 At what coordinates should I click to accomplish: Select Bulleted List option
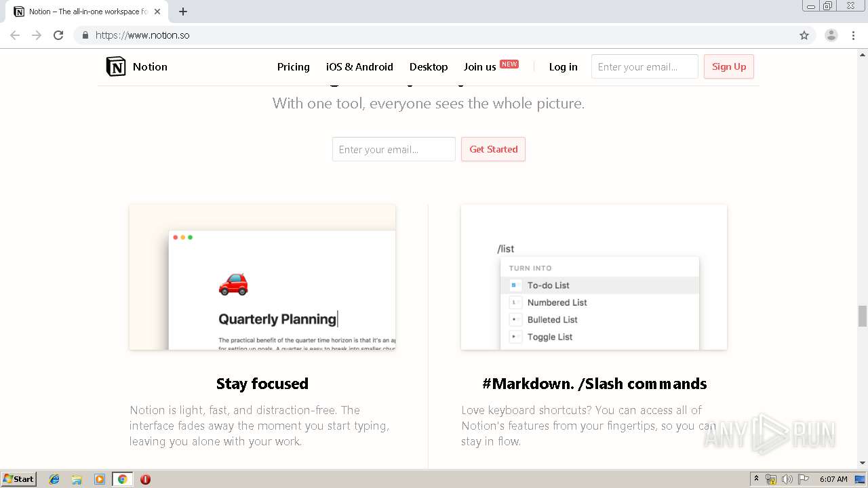click(599, 319)
